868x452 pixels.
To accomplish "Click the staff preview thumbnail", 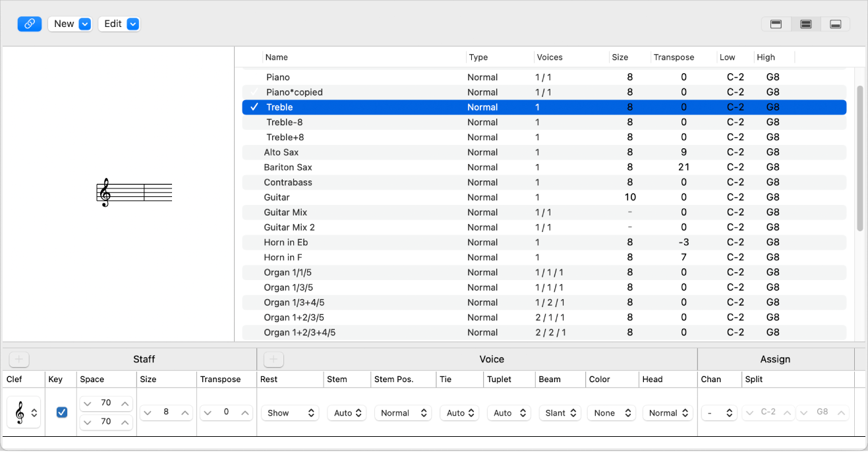I will click(x=134, y=192).
